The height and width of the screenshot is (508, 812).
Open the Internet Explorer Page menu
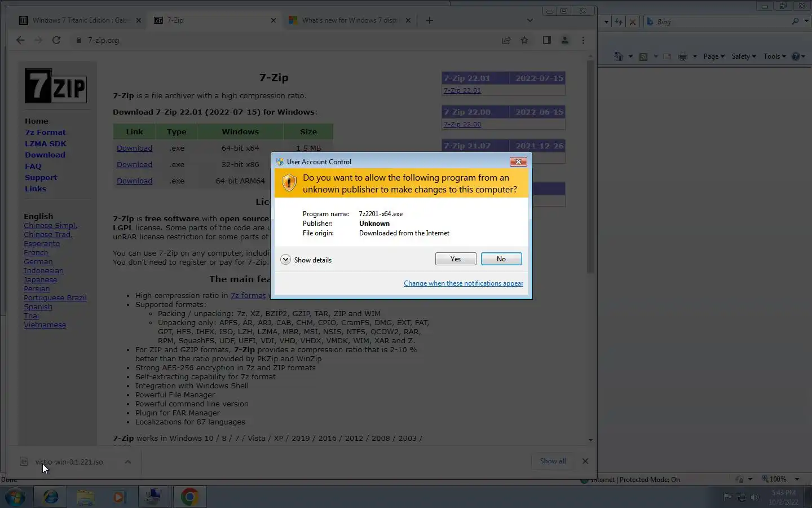(713, 56)
